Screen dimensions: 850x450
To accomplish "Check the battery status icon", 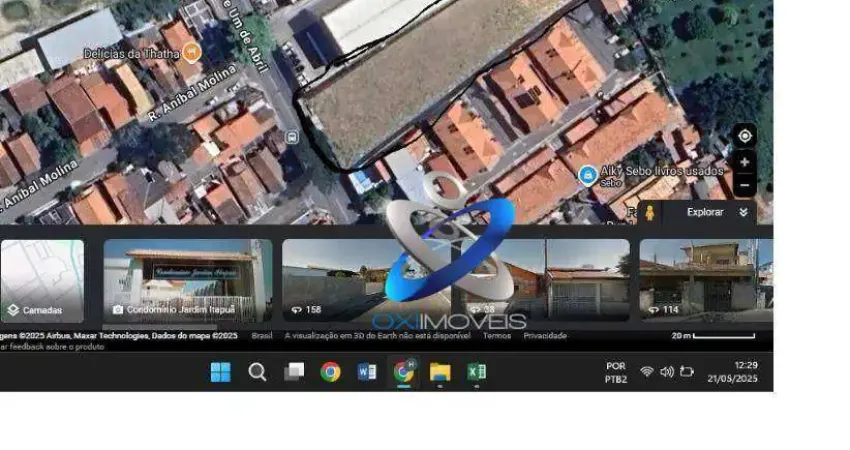I will pos(687,372).
